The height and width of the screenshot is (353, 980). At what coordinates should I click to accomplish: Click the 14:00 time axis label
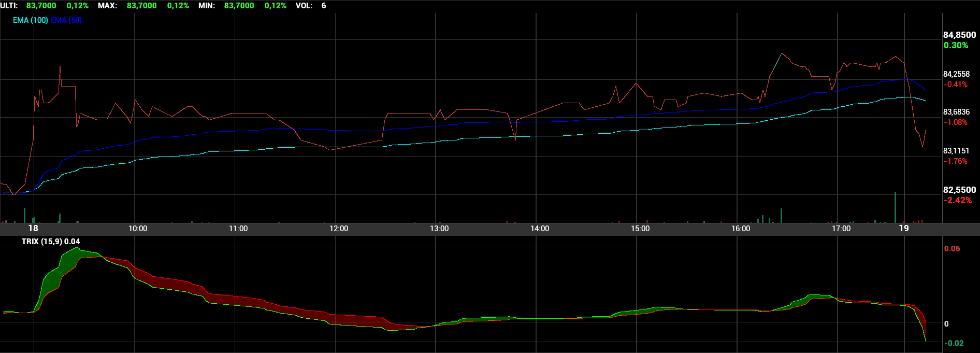point(540,229)
